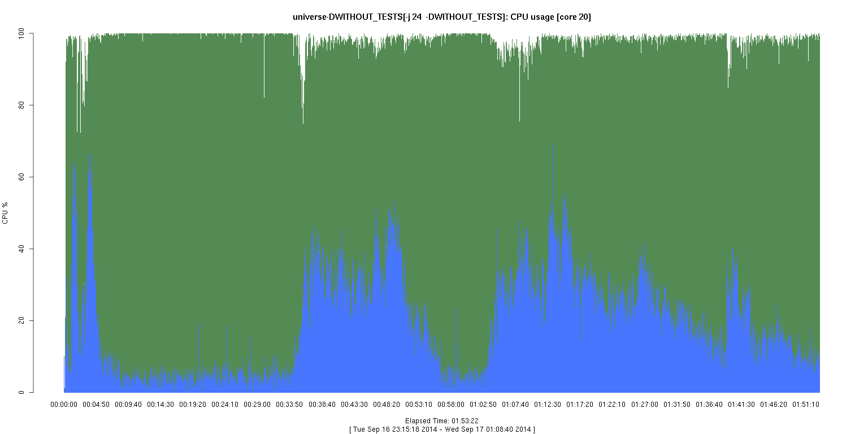Image resolution: width=868 pixels, height=434 pixels.
Task: Click x-axis time label 00:19:20
Action: 193,405
